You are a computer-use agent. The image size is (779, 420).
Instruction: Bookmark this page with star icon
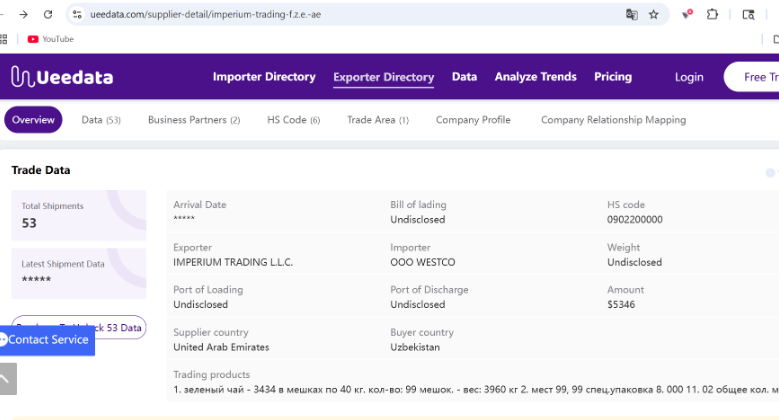654,14
